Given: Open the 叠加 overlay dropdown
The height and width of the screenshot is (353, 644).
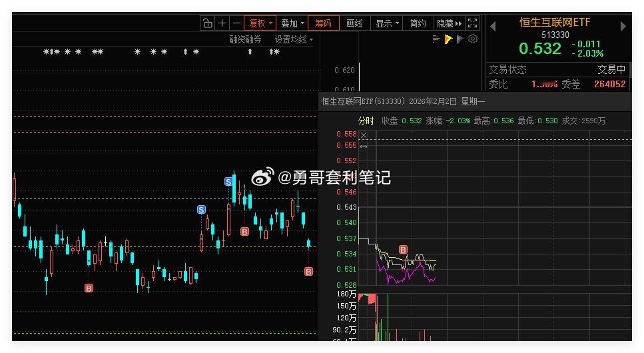Looking at the screenshot, I should (292, 23).
